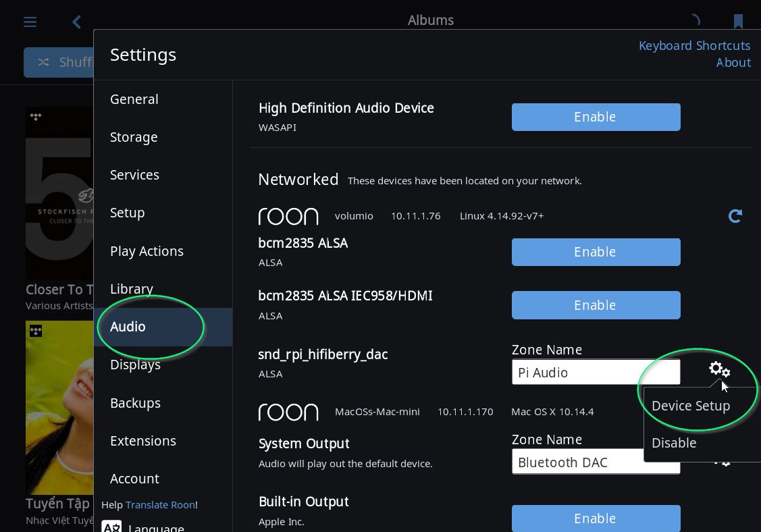Edit the Pi Audio zone name field
Viewport: 761px width, 532px height.
[x=596, y=372]
